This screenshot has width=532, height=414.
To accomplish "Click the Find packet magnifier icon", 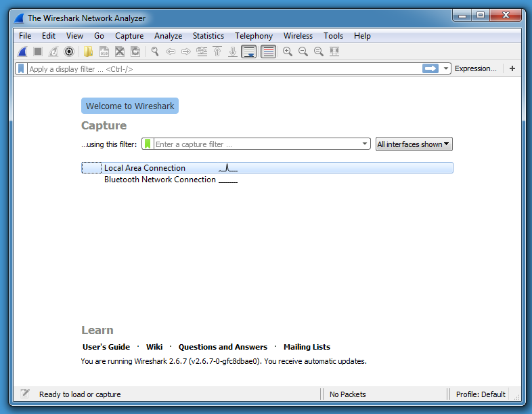I will 155,51.
